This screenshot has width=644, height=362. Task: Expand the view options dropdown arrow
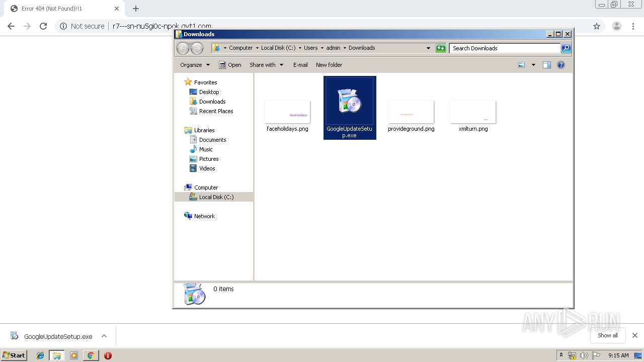[x=533, y=65]
